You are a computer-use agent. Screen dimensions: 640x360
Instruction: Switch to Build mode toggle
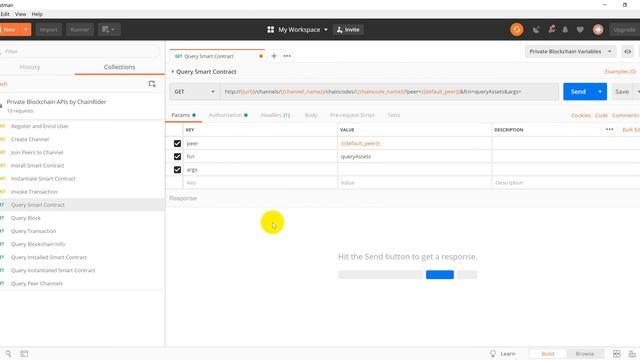[547, 353]
